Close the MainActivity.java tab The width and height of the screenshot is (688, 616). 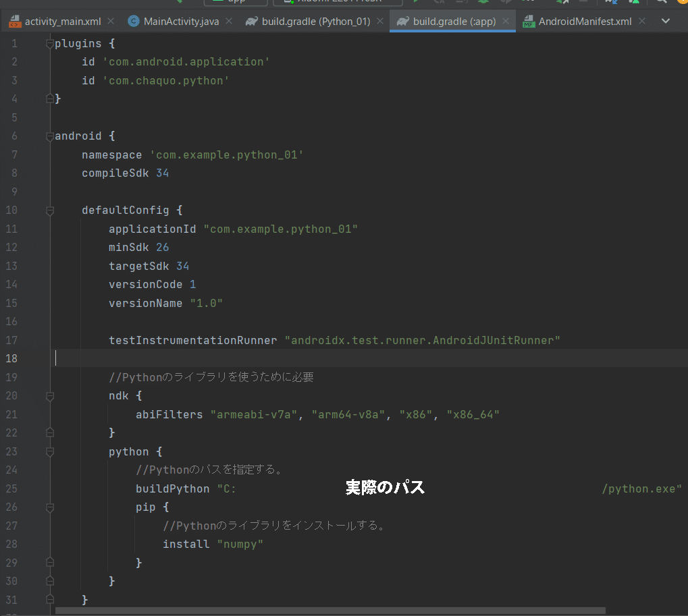[x=229, y=21]
